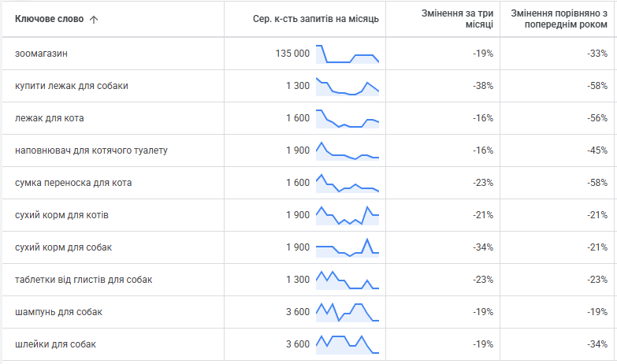This screenshot has width=617, height=364.
Task: Click Змінення порівняно з попереднім роком header
Action: (x=559, y=19)
